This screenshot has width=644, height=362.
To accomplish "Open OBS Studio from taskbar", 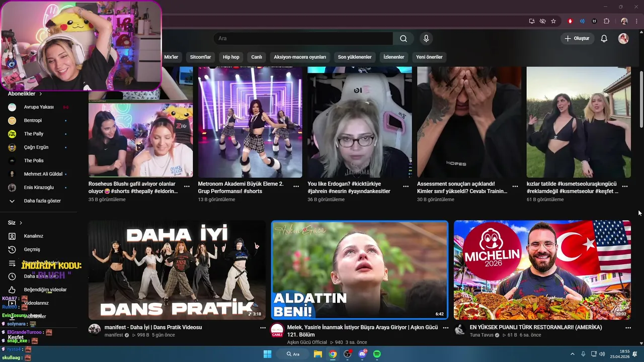I will (x=347, y=354).
